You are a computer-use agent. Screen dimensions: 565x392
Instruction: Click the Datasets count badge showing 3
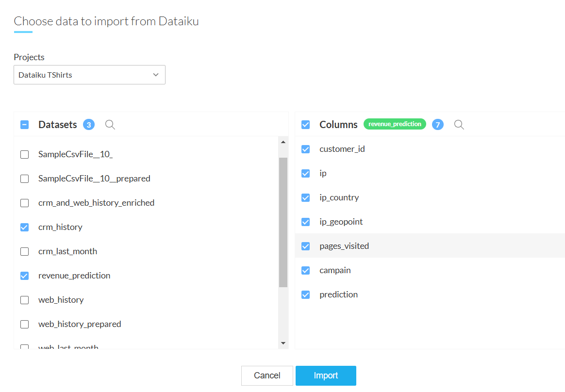coord(88,125)
